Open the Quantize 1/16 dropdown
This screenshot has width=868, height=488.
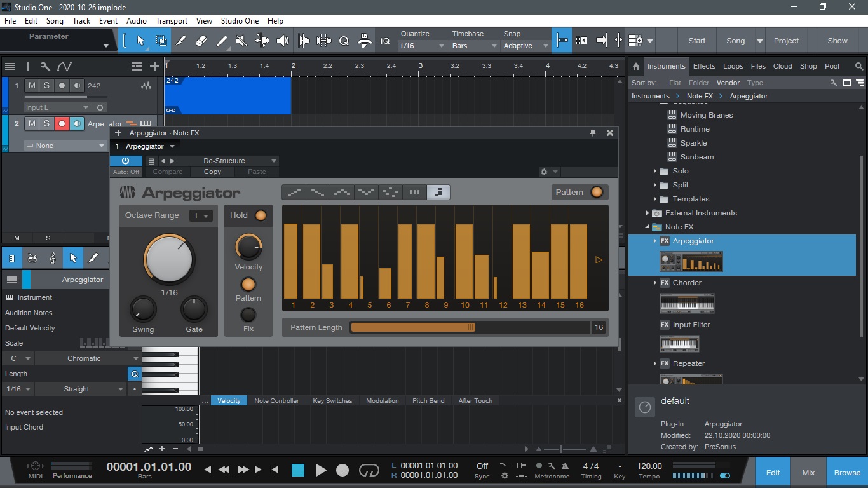point(422,46)
